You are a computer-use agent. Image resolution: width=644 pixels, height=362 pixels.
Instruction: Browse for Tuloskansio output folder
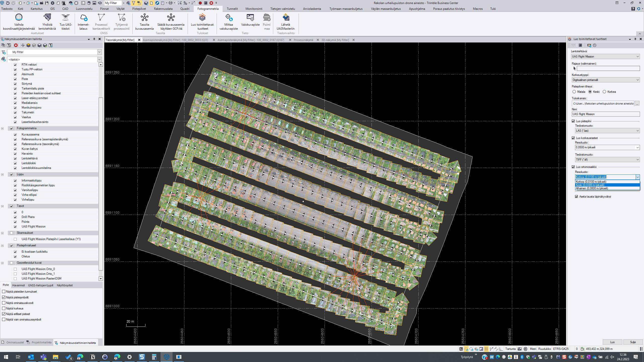(637, 104)
